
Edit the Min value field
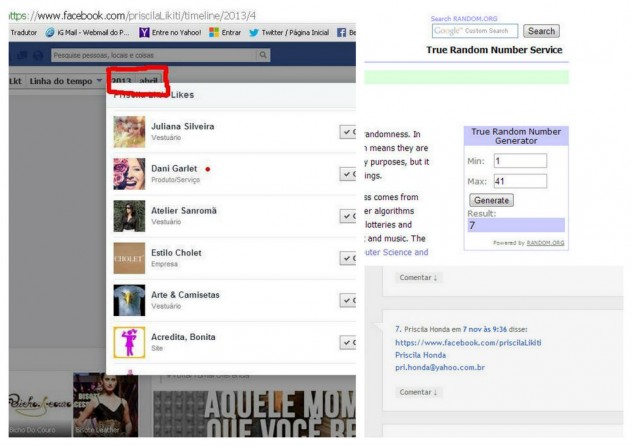coord(520,161)
